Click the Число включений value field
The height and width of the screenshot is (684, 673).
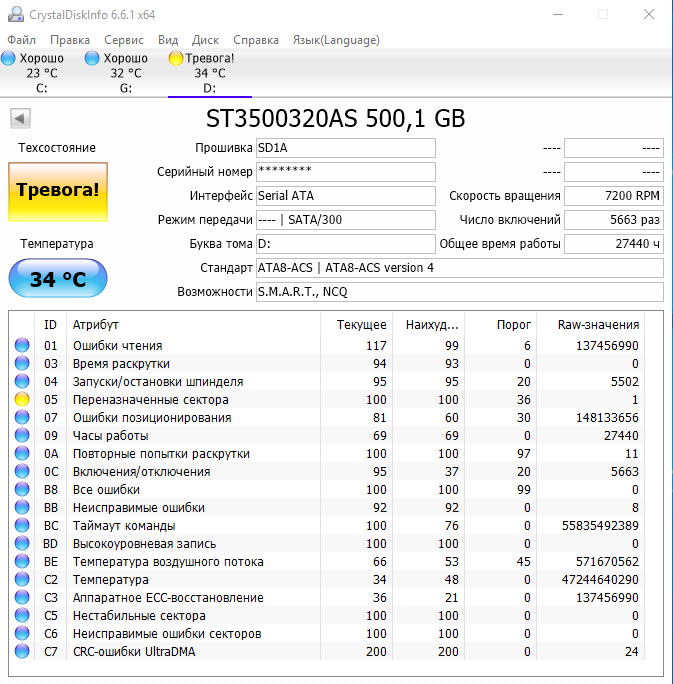tap(613, 220)
